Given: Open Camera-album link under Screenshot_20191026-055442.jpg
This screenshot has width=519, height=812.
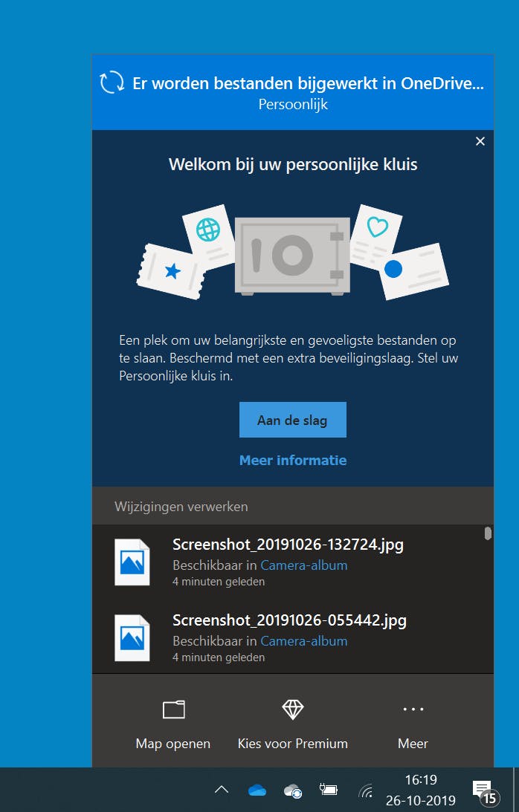Looking at the screenshot, I should coord(304,640).
